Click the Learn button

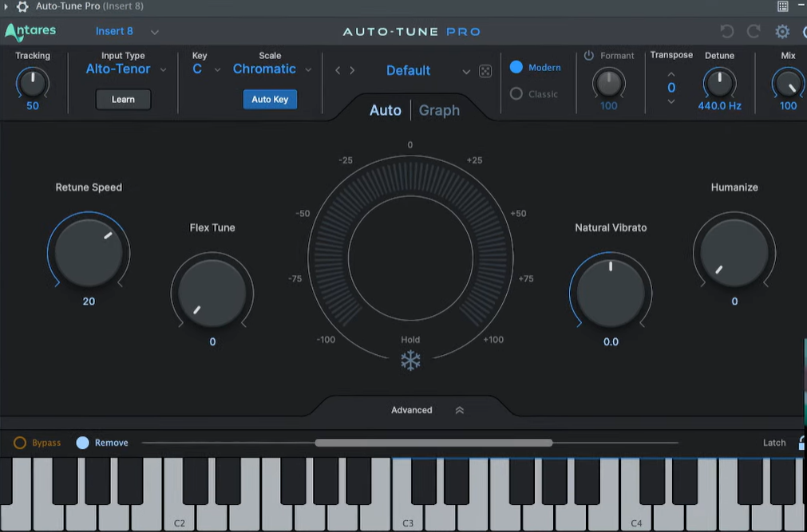(123, 100)
